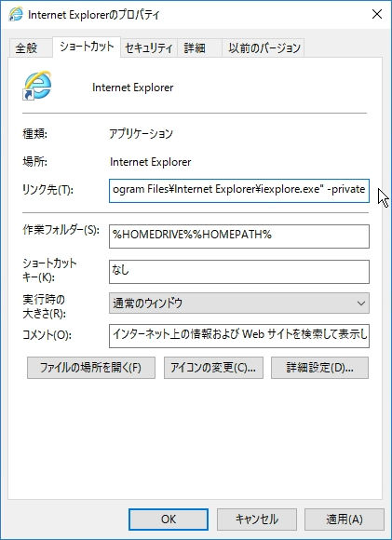Click the コメント input field
The width and height of the screenshot is (392, 540).
click(x=239, y=335)
